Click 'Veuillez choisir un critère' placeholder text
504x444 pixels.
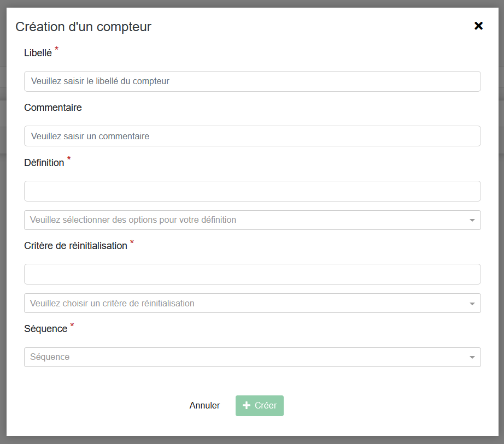tap(112, 304)
